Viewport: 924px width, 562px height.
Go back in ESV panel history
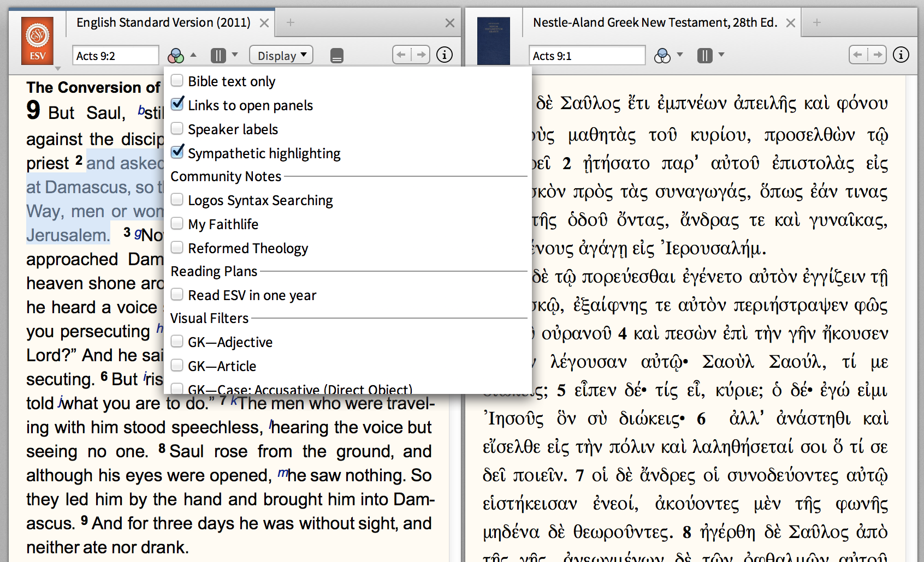[x=402, y=55]
